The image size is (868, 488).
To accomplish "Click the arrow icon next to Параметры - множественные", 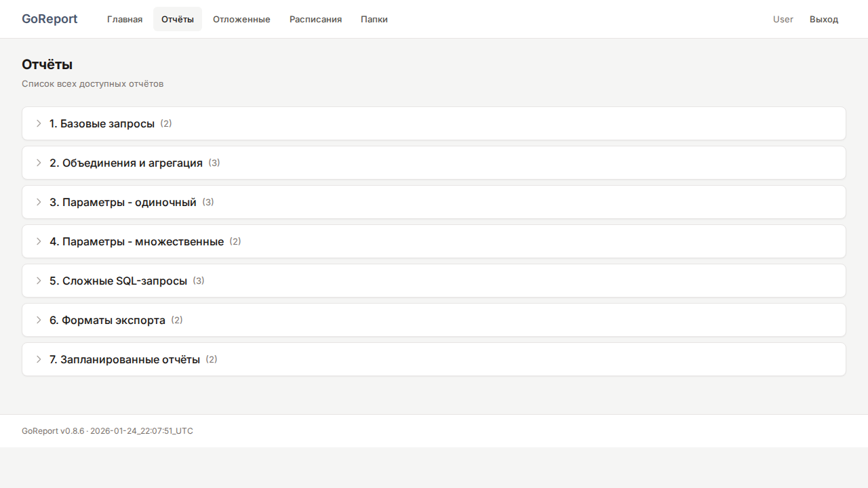I will (x=39, y=241).
